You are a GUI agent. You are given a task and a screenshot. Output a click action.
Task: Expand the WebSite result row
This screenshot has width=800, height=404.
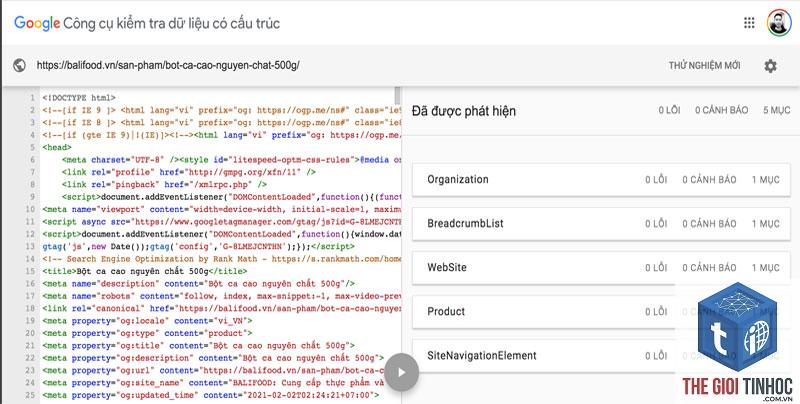tap(601, 267)
